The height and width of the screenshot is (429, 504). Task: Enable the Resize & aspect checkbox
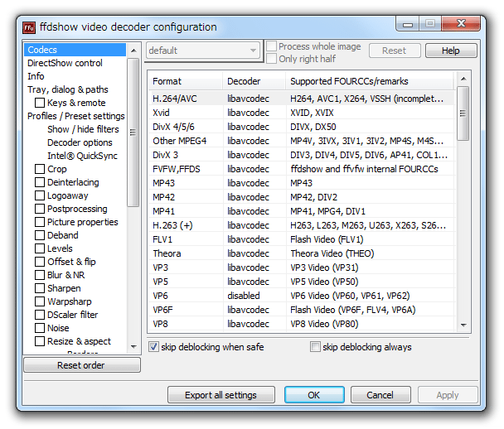(x=40, y=341)
